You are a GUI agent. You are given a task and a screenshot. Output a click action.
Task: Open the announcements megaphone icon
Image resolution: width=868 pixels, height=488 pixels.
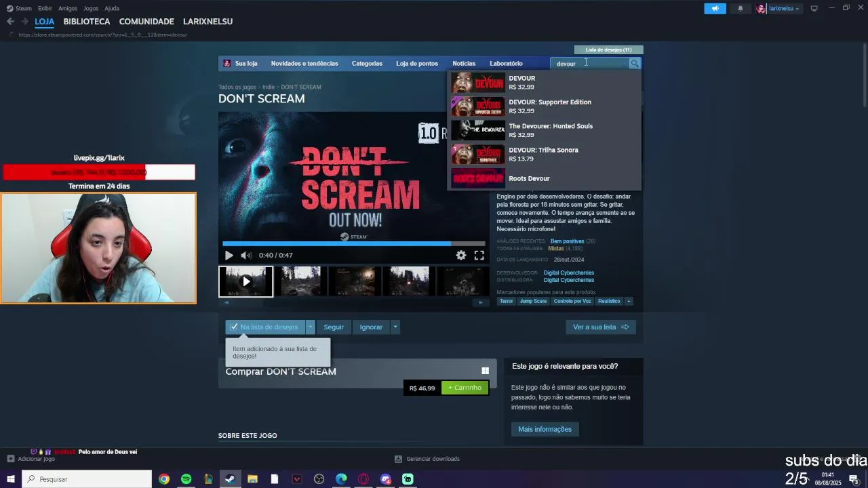coord(715,8)
